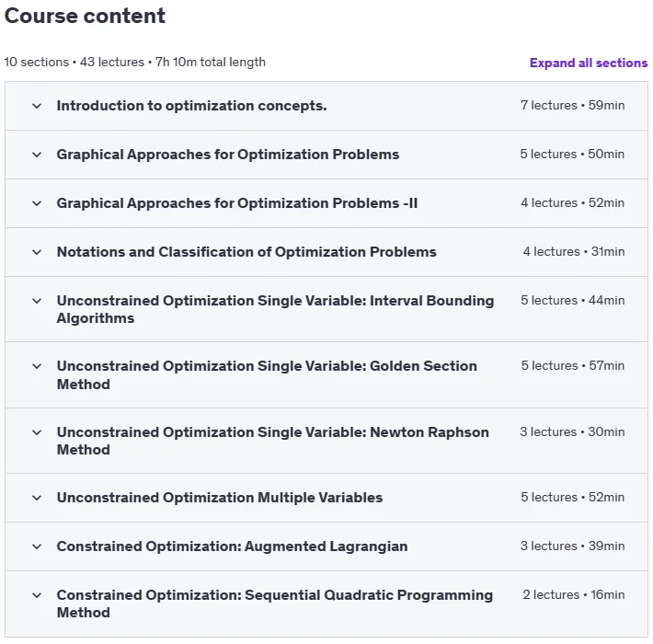Click the 7 lectures • 59min label
The width and height of the screenshot is (653, 644).
(x=573, y=105)
